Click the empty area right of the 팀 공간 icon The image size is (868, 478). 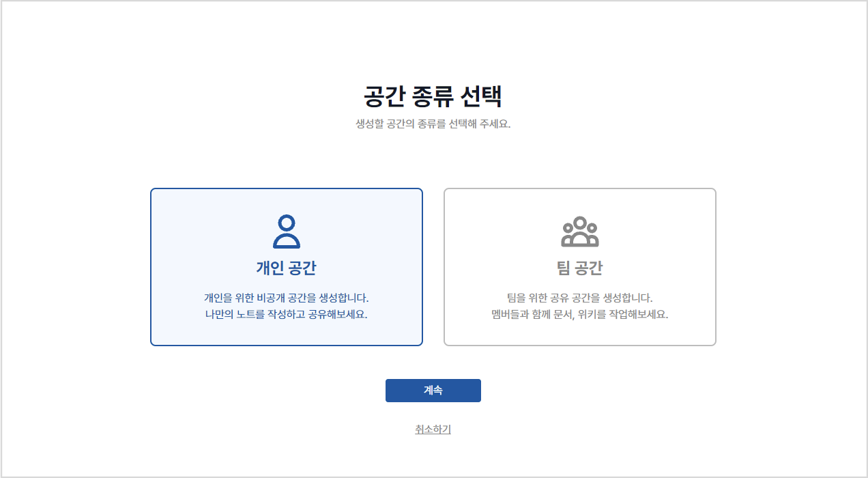coord(662,232)
